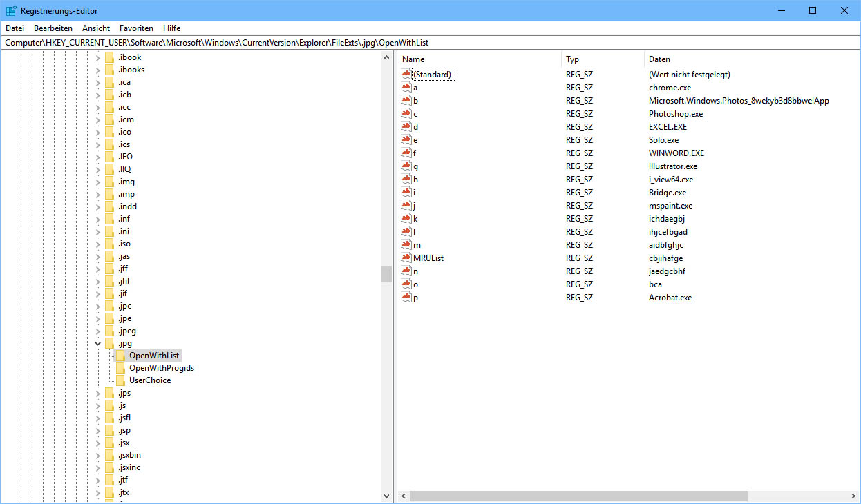Image resolution: width=861 pixels, height=504 pixels.
Task: Click the horizontal scrollbar thumb of the values pane
Action: coord(578,496)
